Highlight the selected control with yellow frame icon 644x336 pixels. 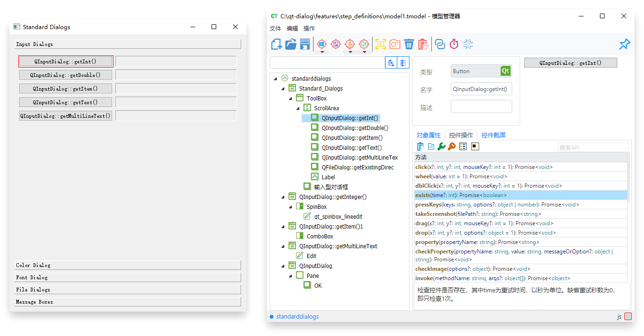[x=380, y=44]
